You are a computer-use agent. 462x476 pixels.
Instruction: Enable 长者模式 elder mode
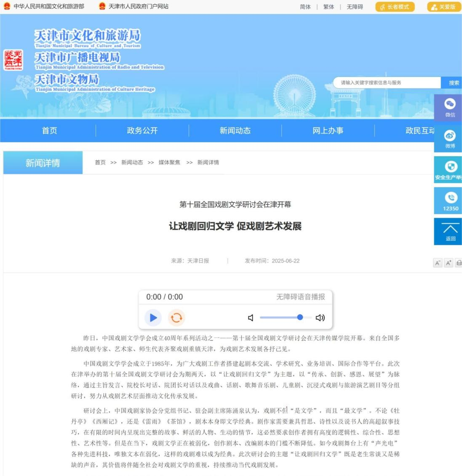395,7
